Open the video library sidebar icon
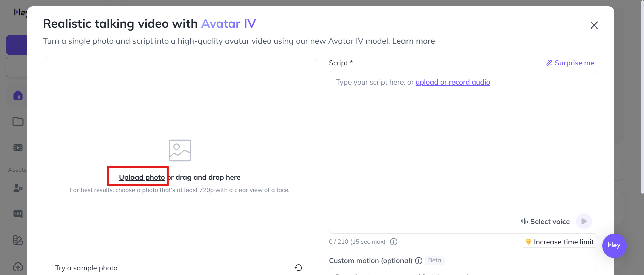644x275 pixels. point(18,148)
